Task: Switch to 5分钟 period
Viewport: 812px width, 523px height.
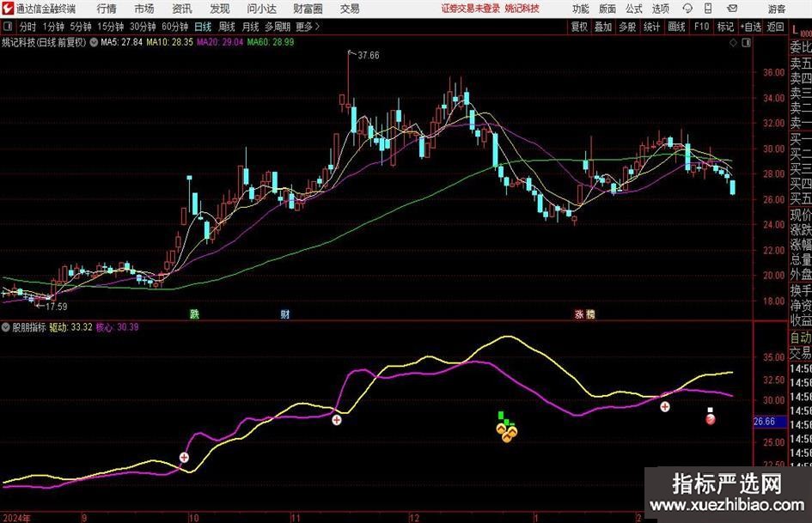Action: tap(81, 27)
